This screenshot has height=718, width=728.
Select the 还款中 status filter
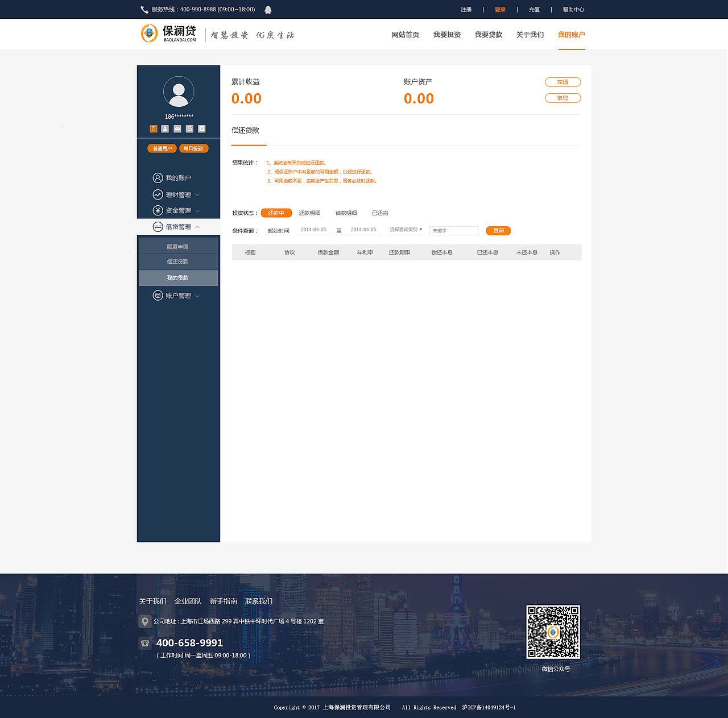pos(276,213)
